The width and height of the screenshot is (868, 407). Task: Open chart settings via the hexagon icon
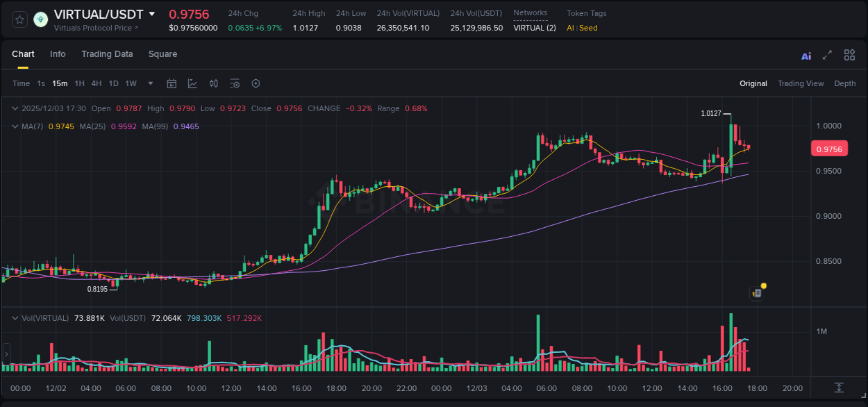(256, 83)
